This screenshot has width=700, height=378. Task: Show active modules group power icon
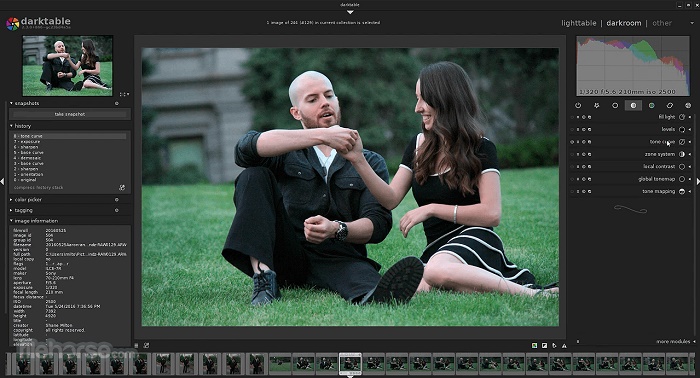coord(578,105)
